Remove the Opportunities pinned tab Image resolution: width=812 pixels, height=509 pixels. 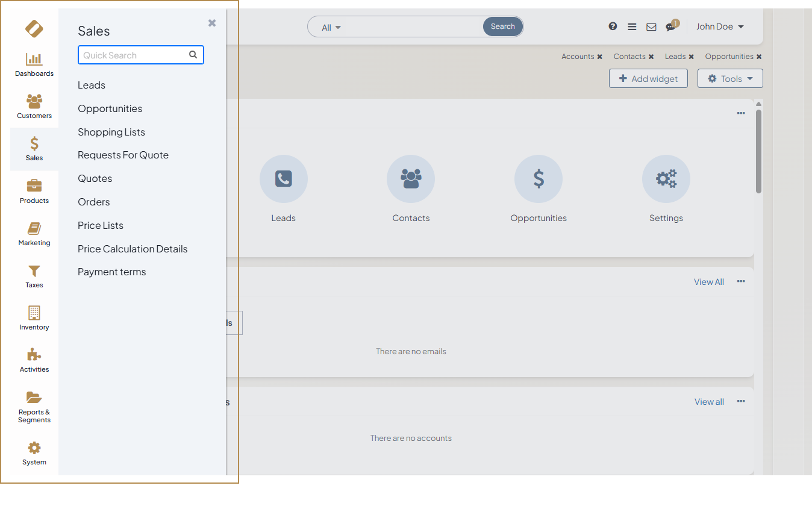pos(759,57)
